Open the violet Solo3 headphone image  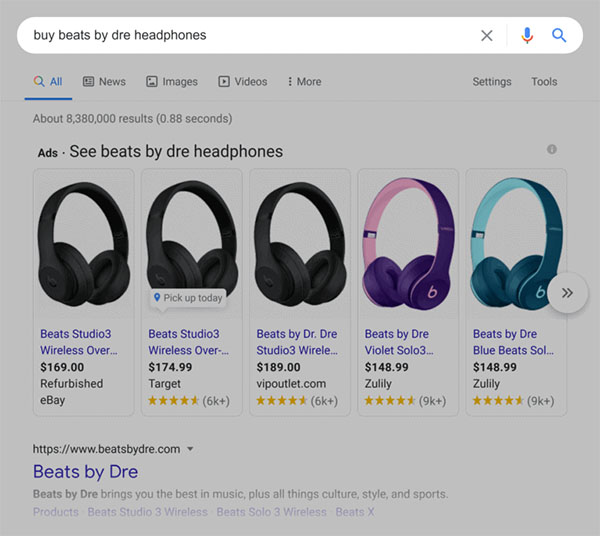pyautogui.click(x=408, y=243)
